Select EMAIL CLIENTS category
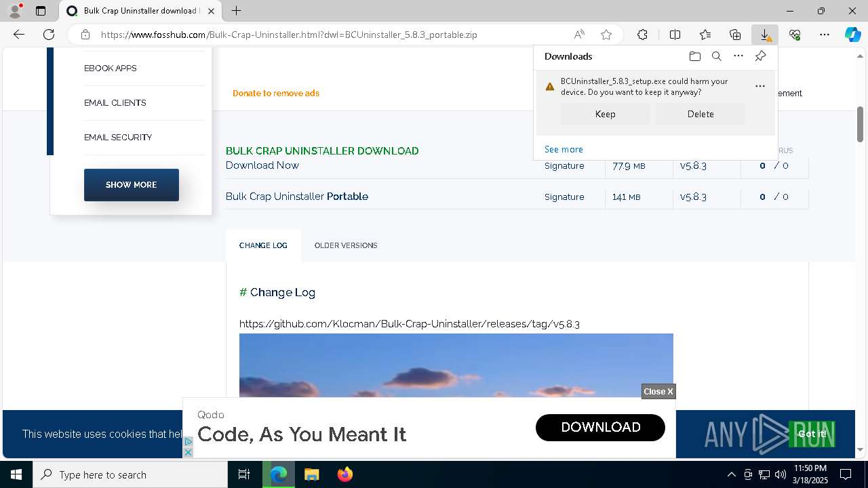Screen dimensions: 868x488 (115, 103)
